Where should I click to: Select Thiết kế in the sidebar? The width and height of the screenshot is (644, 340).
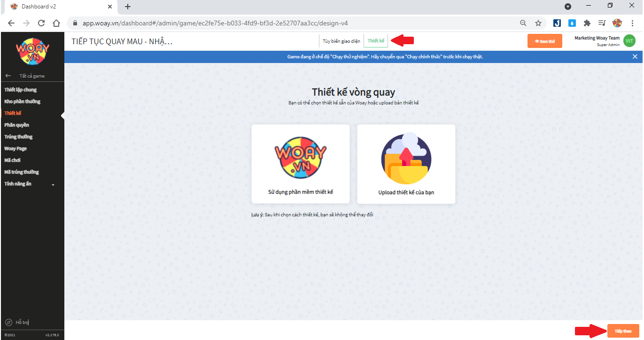[x=13, y=113]
